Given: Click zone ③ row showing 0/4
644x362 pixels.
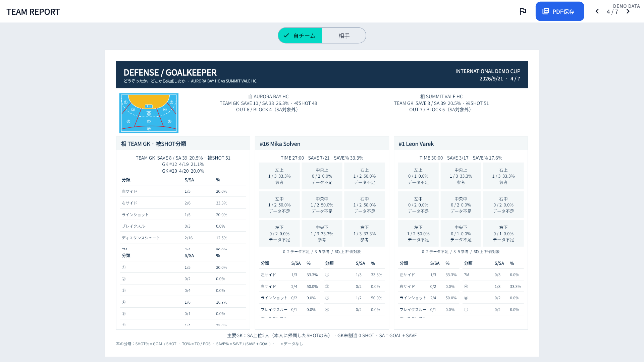Looking at the screenshot, I should pos(183,291).
